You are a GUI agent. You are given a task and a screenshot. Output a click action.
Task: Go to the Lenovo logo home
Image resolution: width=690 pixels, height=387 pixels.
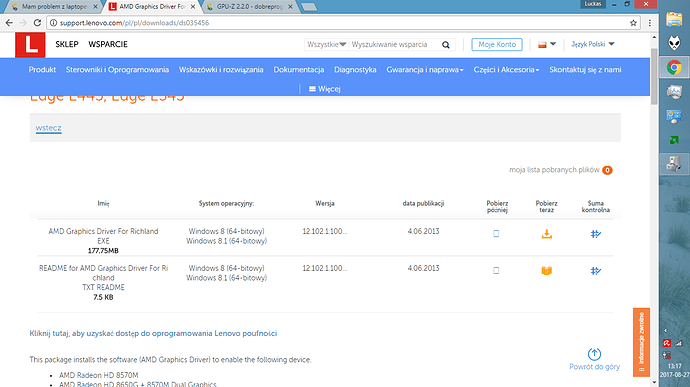pos(30,44)
